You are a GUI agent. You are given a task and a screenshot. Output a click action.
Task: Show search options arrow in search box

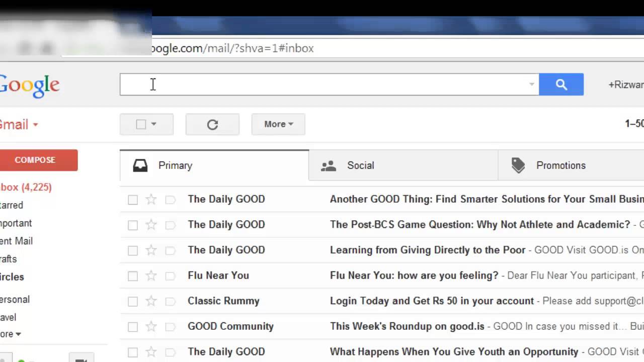(531, 84)
